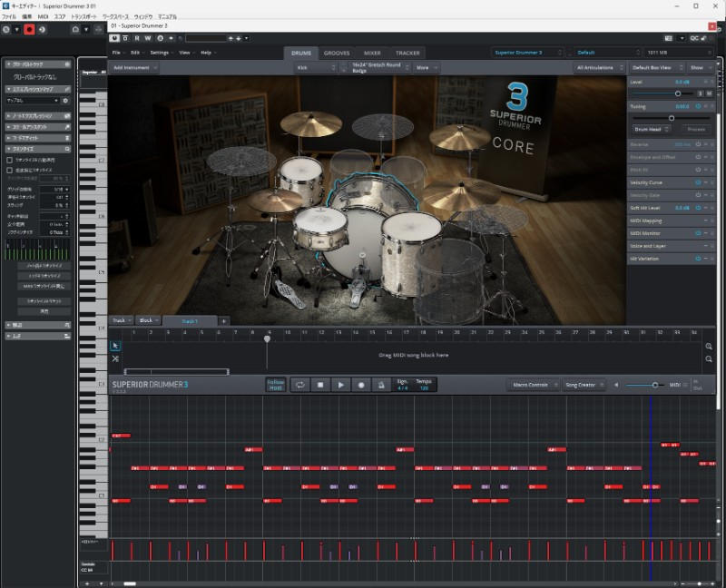Select the arrow pointer tool in song track
The image size is (726, 588).
point(116,346)
